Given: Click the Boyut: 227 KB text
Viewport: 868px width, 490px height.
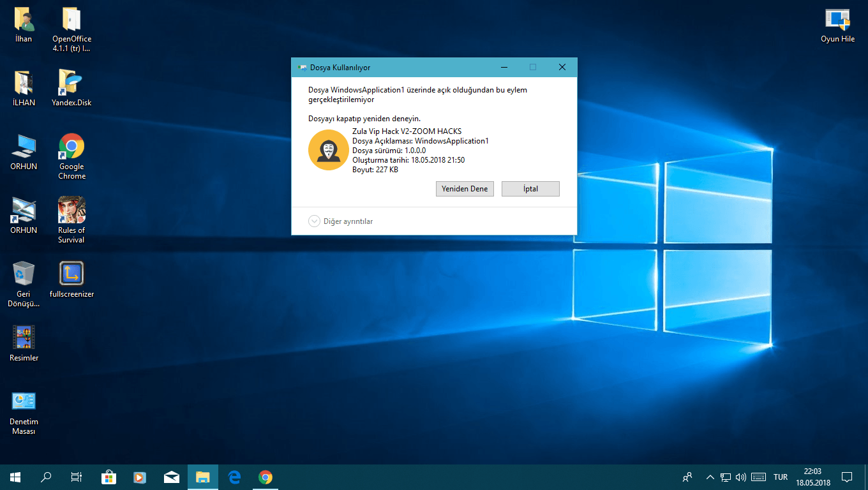Looking at the screenshot, I should (375, 170).
